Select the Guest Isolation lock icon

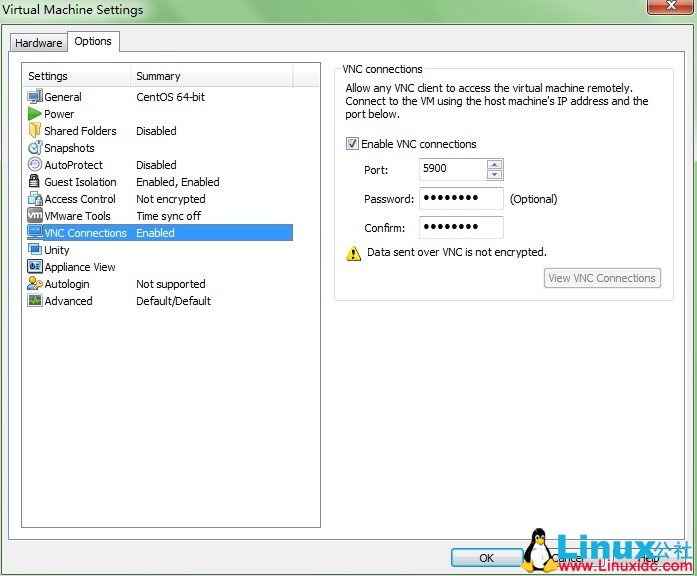coord(35,182)
